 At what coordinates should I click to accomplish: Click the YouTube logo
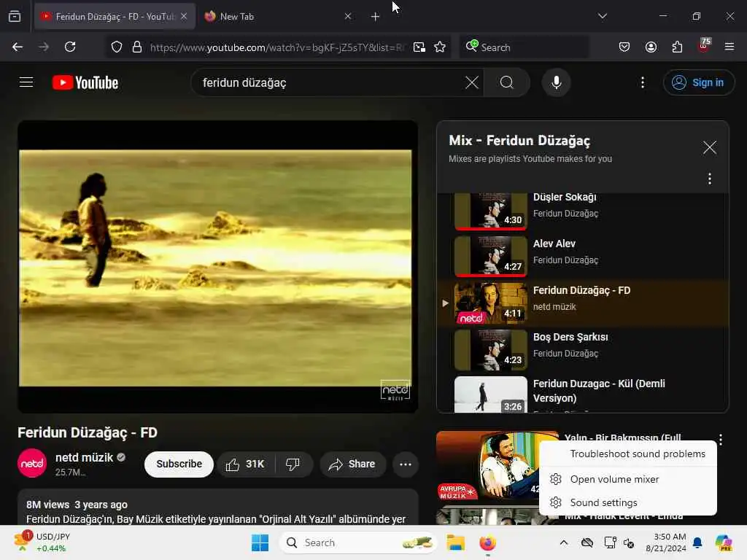[x=85, y=82]
